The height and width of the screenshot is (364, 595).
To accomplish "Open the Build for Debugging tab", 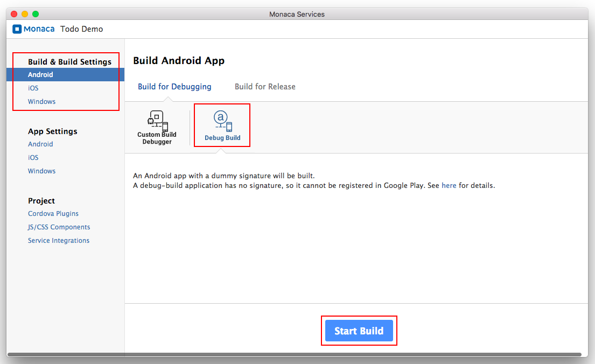I will click(x=174, y=87).
